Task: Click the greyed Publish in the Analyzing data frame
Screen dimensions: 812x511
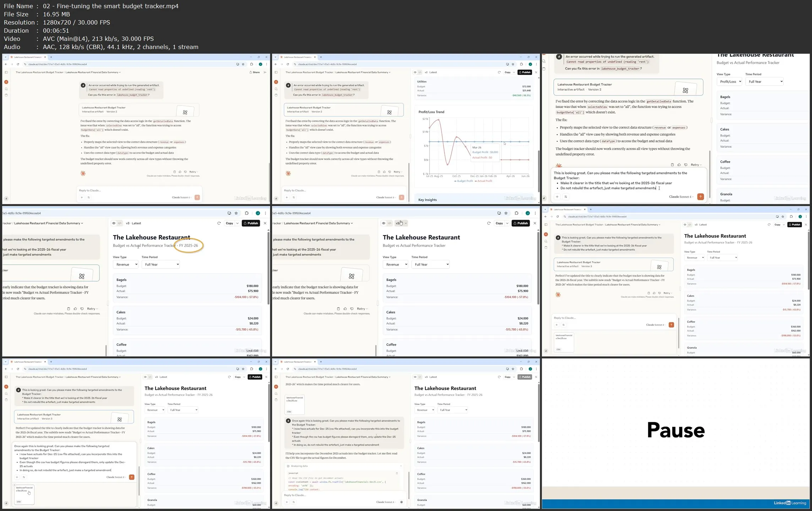Action: [x=525, y=377]
